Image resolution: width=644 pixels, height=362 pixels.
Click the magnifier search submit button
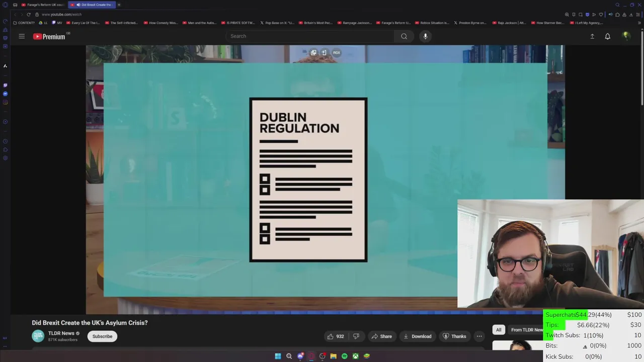coord(404,36)
